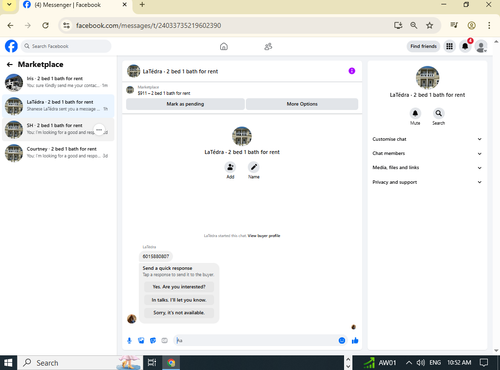Image resolution: width=500 pixels, height=370 pixels.
Task: Choose a GIF in the composer
Action: [165, 340]
